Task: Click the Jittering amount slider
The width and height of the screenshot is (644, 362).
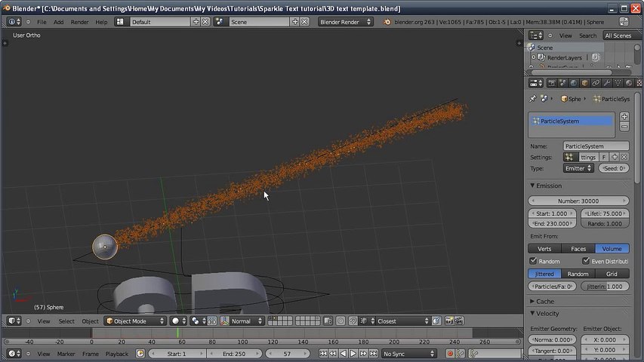Action: (605, 287)
